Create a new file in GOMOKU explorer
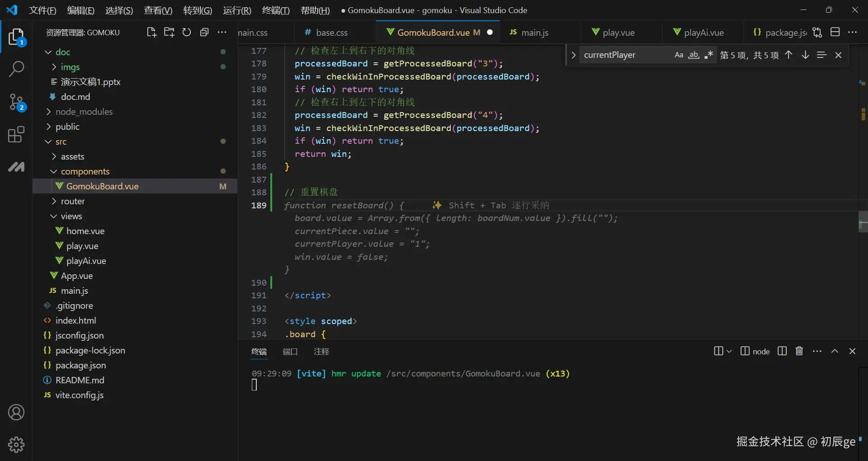868x461 pixels. click(x=151, y=32)
